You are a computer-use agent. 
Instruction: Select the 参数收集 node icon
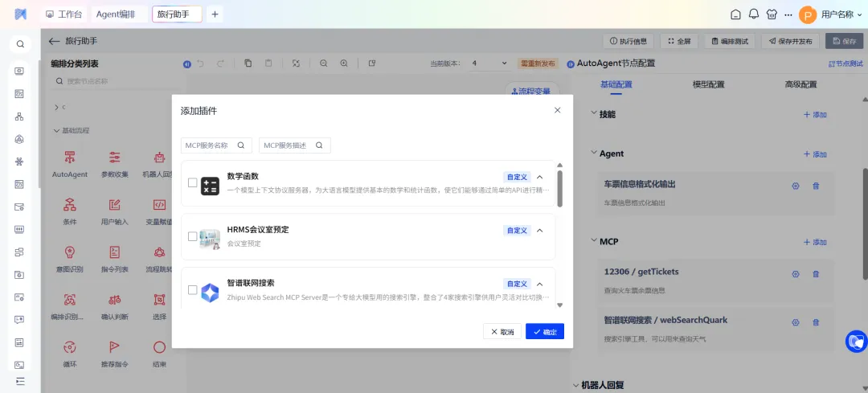pos(115,158)
